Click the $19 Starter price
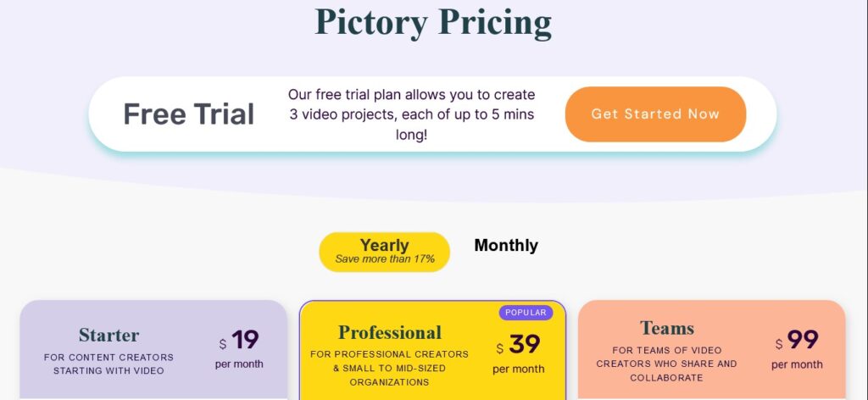This screenshot has width=868, height=400. pyautogui.click(x=240, y=340)
